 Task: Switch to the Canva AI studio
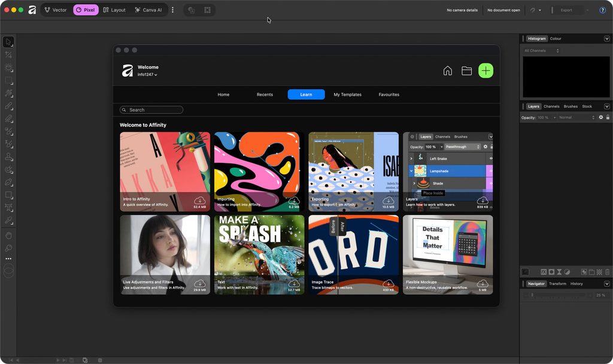point(148,10)
